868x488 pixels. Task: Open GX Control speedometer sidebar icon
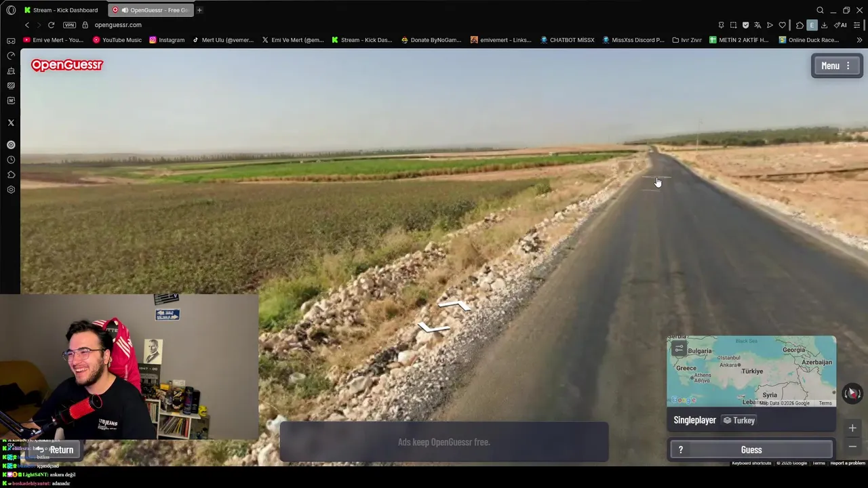[x=11, y=56]
